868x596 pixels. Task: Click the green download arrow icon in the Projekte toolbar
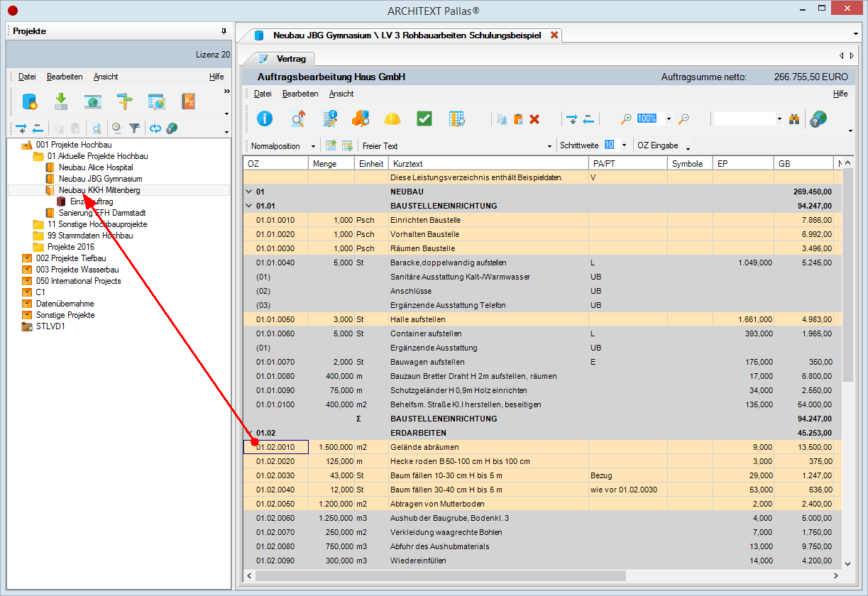(x=61, y=101)
